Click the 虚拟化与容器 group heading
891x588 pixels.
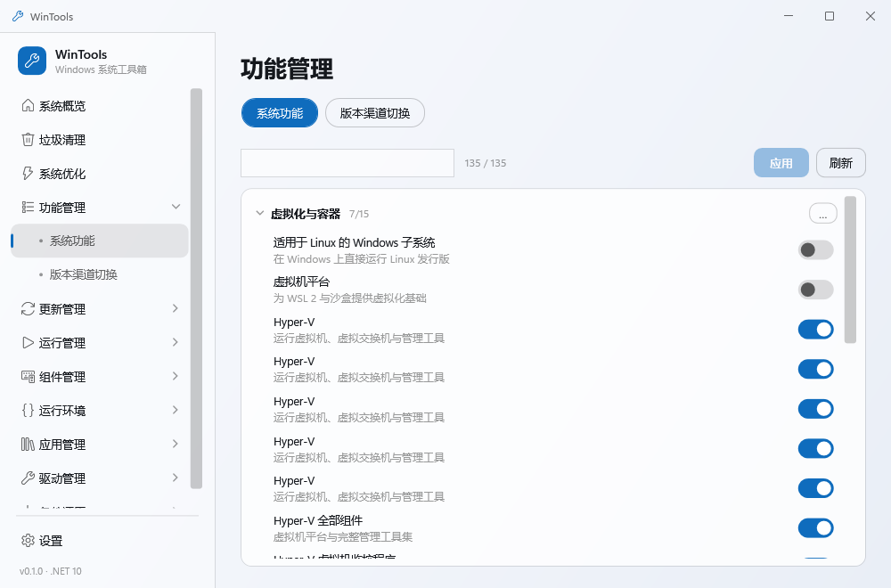click(x=306, y=214)
